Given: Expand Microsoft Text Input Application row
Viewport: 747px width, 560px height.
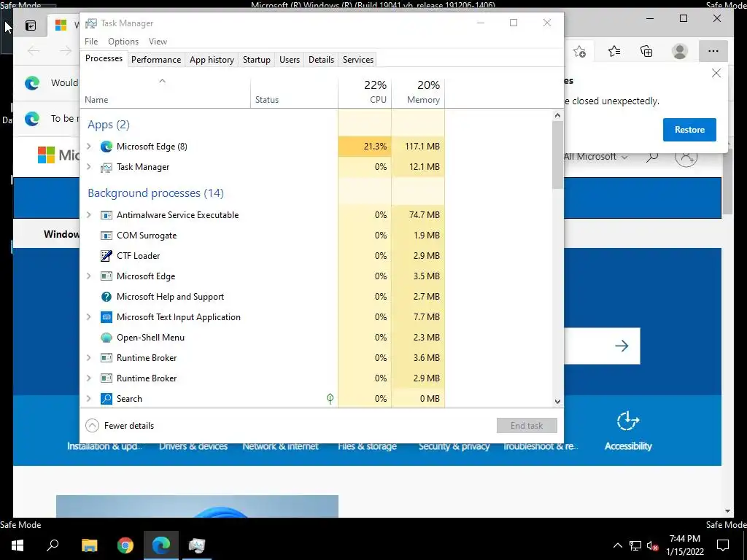Looking at the screenshot, I should tap(88, 316).
